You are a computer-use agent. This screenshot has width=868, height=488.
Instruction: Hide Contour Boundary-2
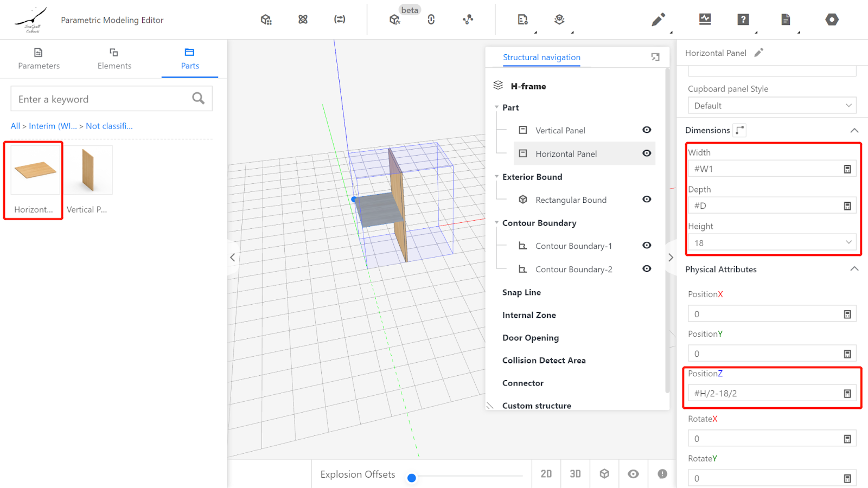click(647, 269)
